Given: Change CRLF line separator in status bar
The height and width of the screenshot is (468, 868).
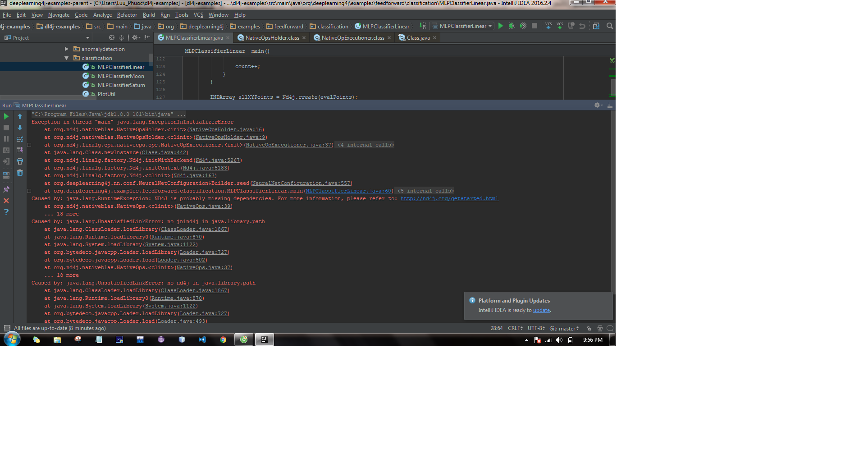Looking at the screenshot, I should (x=515, y=328).
